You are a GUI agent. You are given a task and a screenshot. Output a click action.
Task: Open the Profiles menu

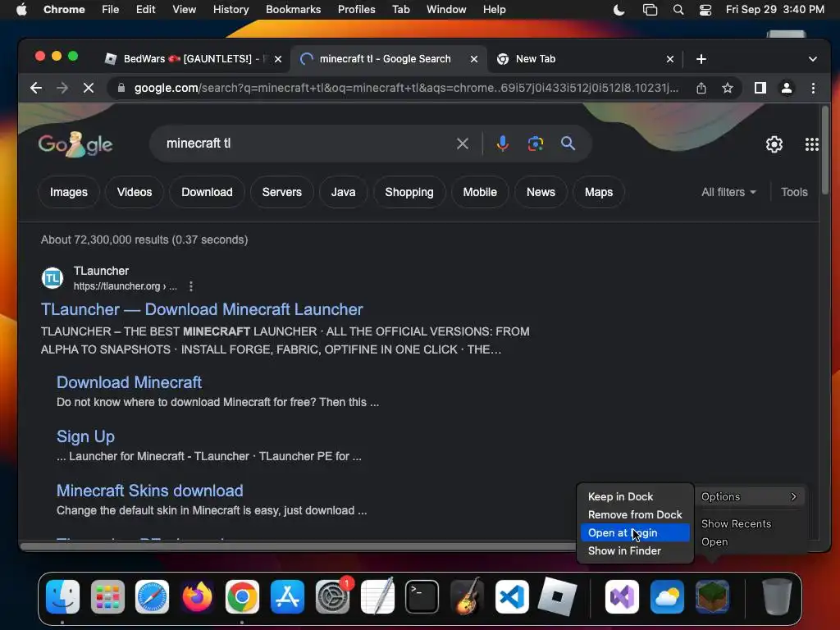[x=356, y=10]
